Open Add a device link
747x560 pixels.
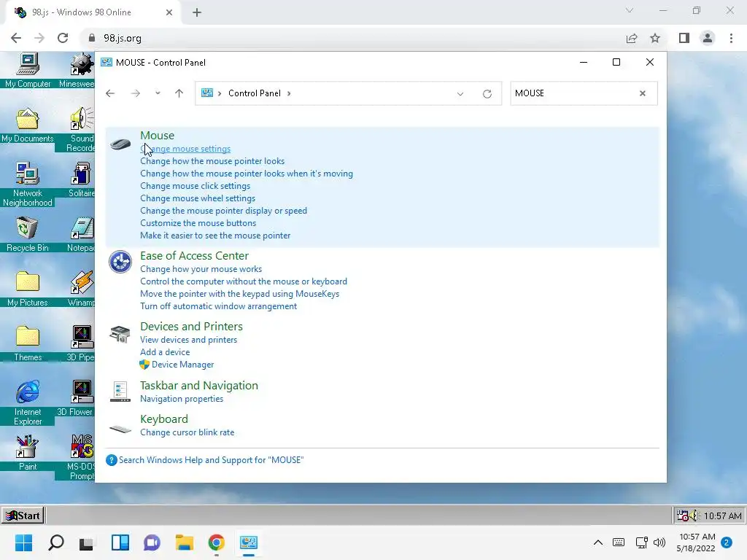tap(165, 352)
